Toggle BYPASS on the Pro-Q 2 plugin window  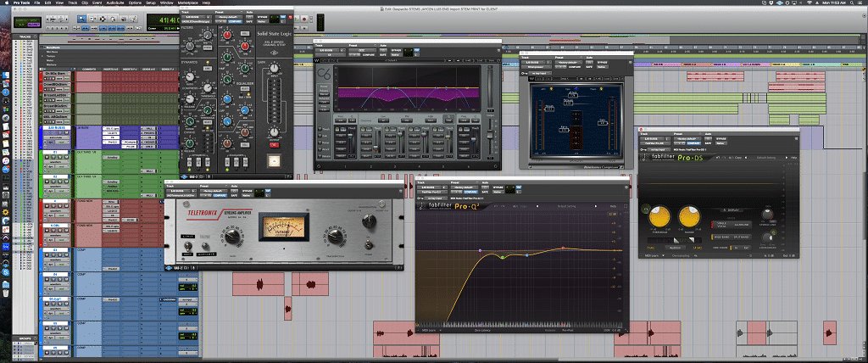[x=498, y=187]
